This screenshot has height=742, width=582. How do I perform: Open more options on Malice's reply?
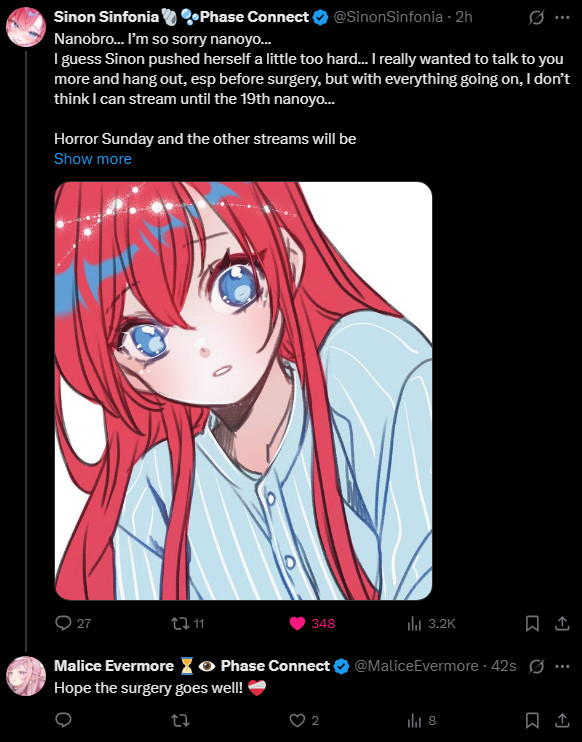point(562,666)
